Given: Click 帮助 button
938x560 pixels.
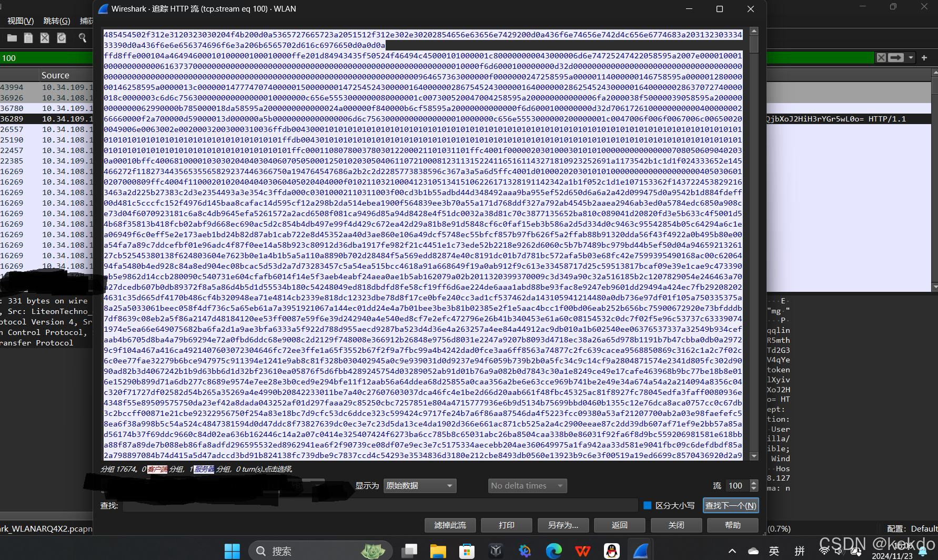Looking at the screenshot, I should 733,525.
